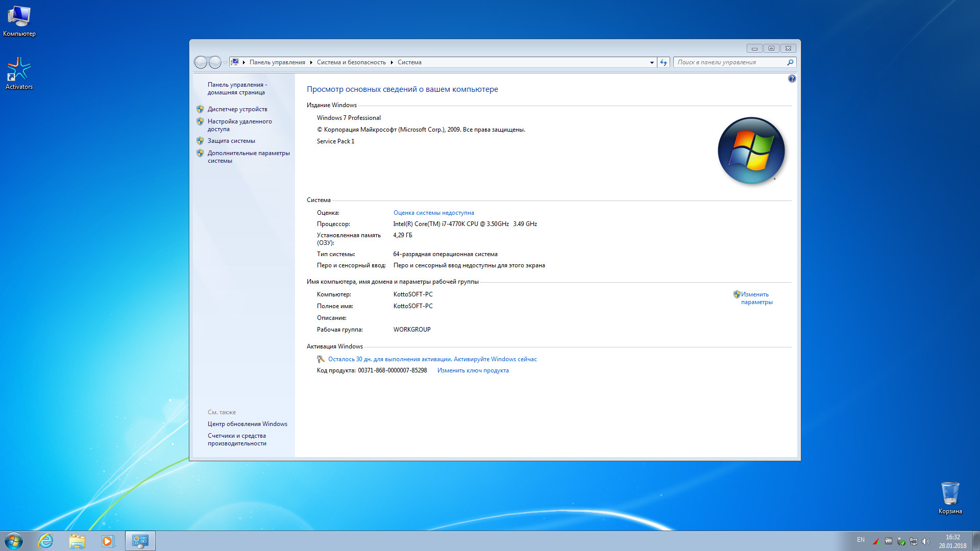
Task: Expand the address bar history dropdown
Action: (652, 62)
